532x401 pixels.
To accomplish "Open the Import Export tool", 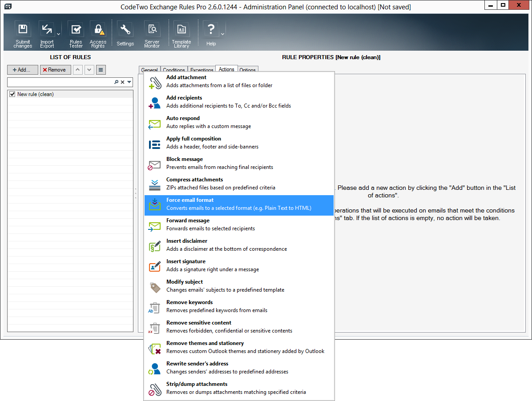I will coord(47,34).
